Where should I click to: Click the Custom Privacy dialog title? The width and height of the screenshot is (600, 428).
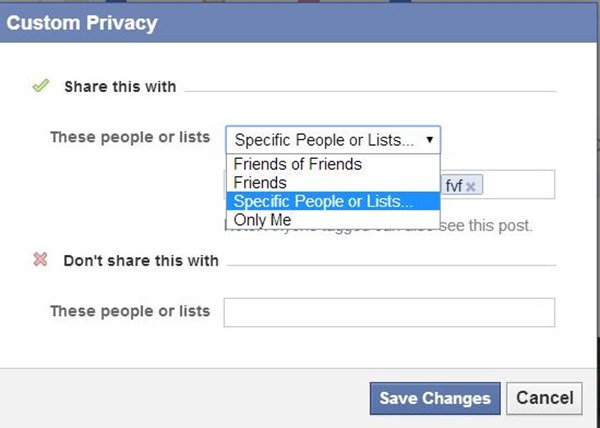[83, 22]
